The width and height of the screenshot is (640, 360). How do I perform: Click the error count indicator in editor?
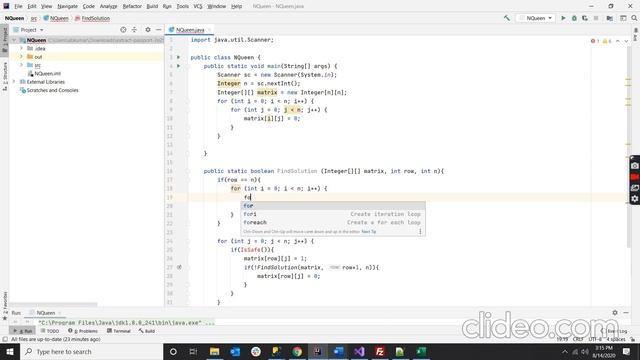595,41
